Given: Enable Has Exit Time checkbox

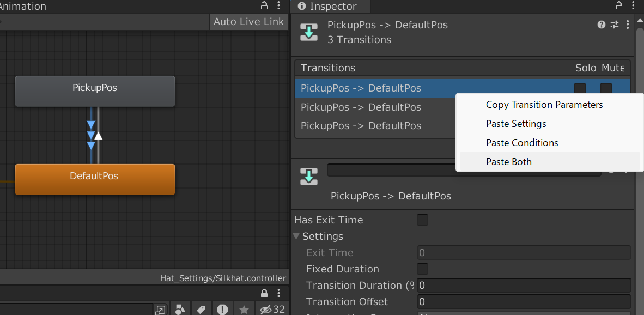Looking at the screenshot, I should tap(422, 220).
